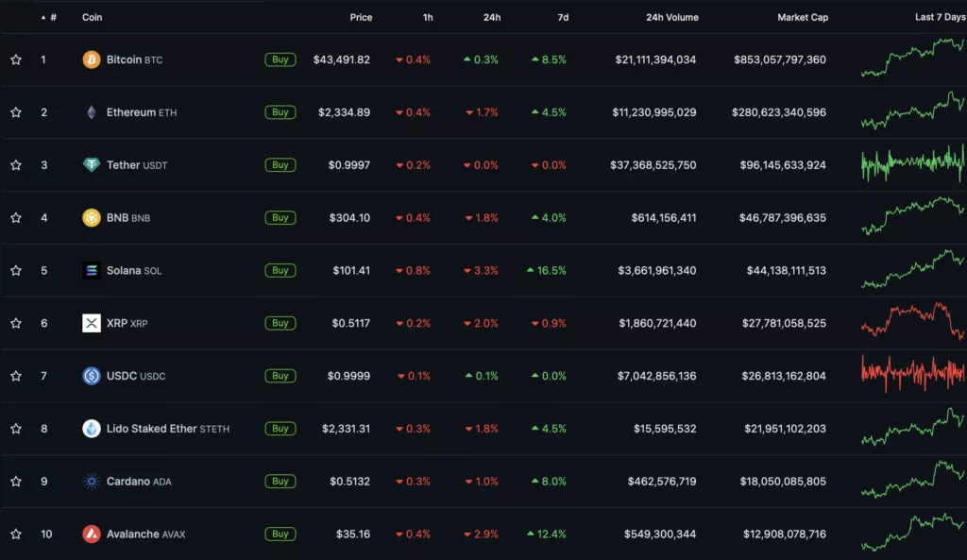Sort by the Price column header
The image size is (967, 560).
point(361,17)
